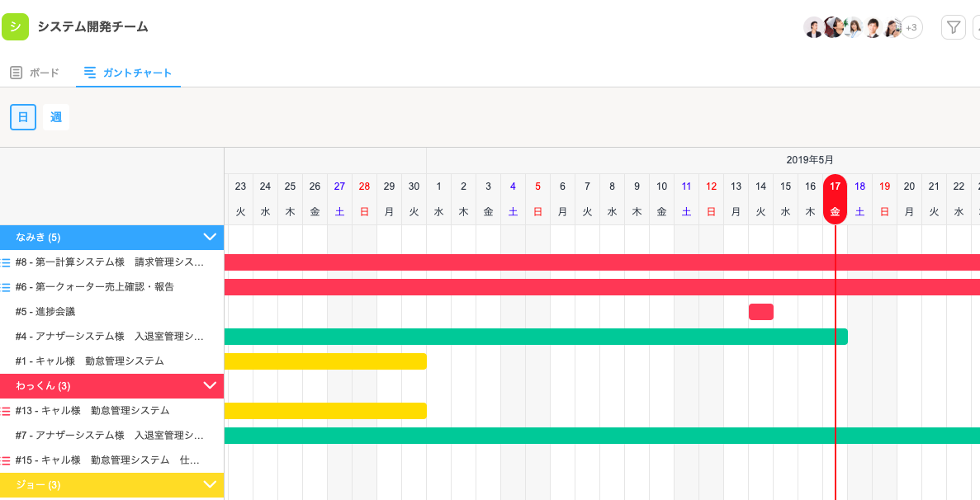Screen dimensions: 980x500
Task: Click date column 5 日
Action: point(537,199)
